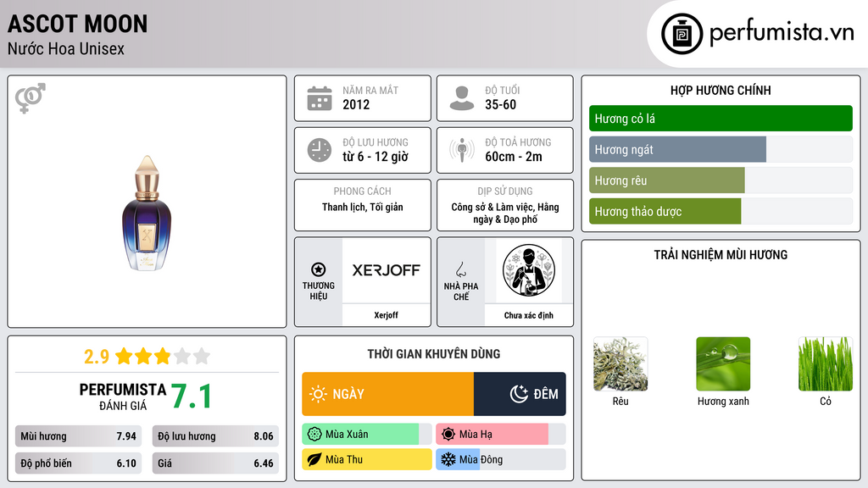Image resolution: width=868 pixels, height=488 pixels.
Task: Click the Mùa Hạ season bar
Action: [500, 435]
